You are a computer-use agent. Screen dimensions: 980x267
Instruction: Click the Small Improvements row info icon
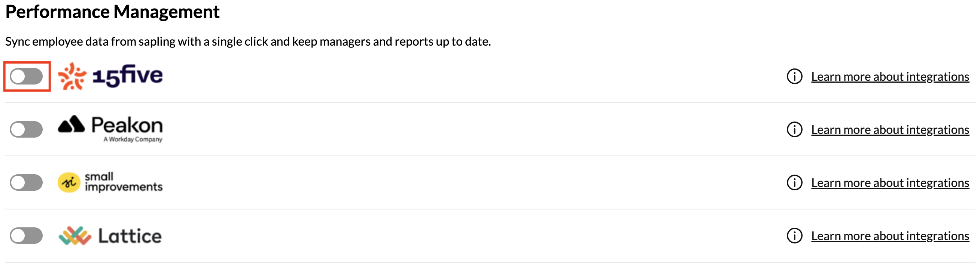(794, 183)
